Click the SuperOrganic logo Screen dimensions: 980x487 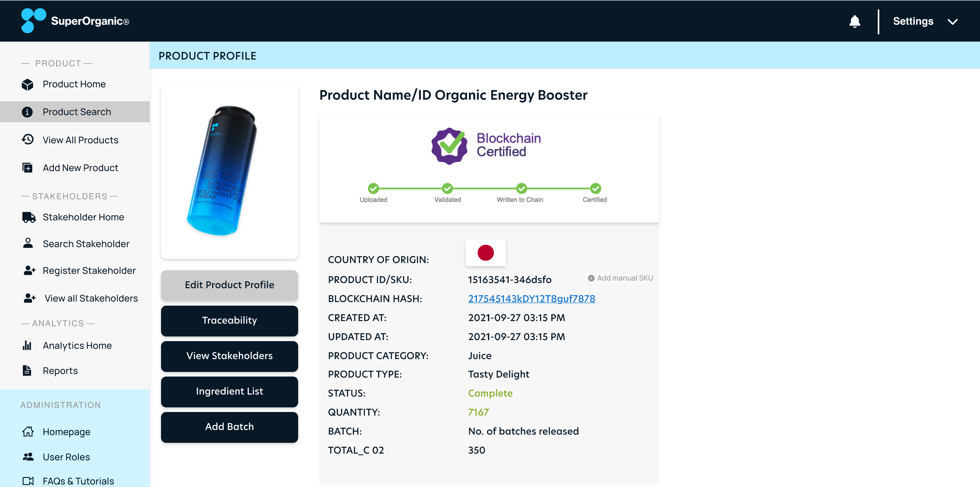(75, 21)
